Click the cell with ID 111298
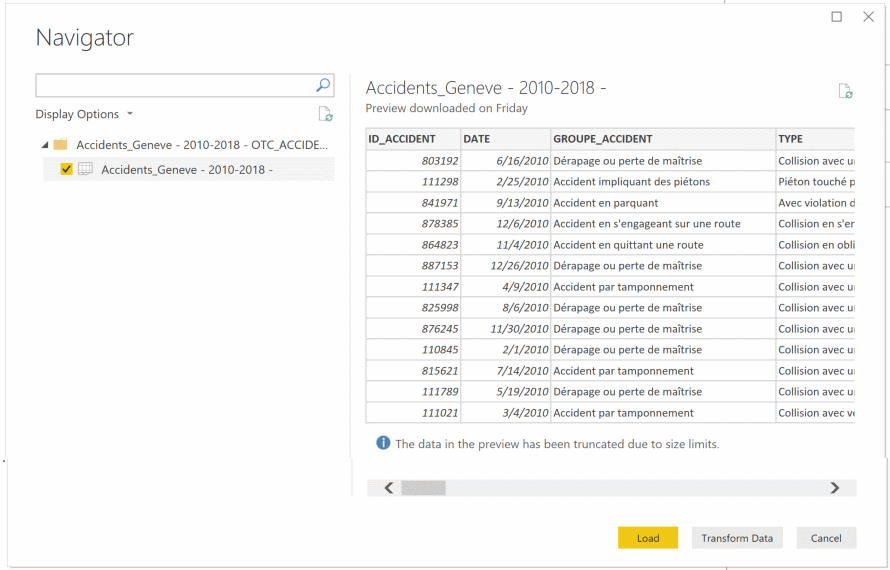Image resolution: width=890 pixels, height=570 pixels. pos(413,182)
